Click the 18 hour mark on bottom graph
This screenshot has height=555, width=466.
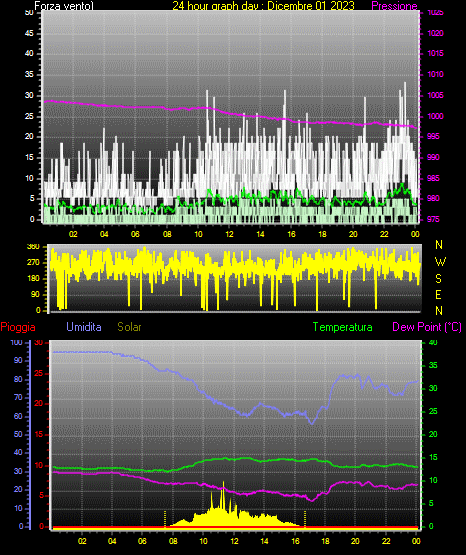pos(325,541)
